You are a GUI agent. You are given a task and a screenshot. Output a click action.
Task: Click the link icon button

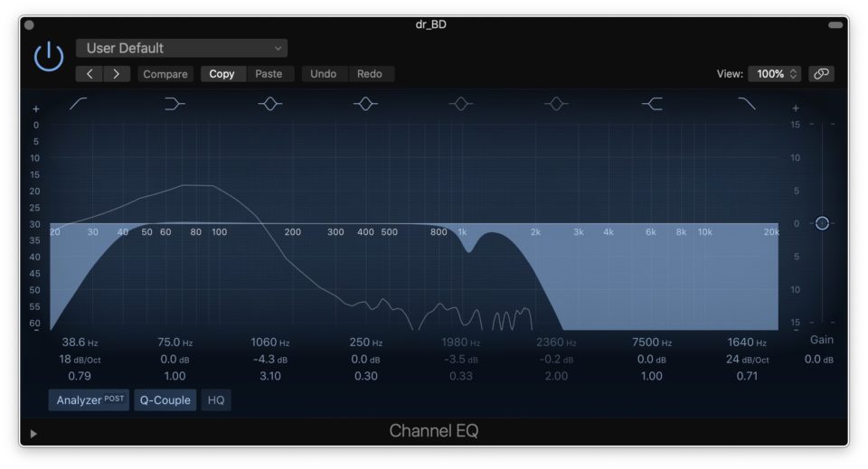point(821,74)
